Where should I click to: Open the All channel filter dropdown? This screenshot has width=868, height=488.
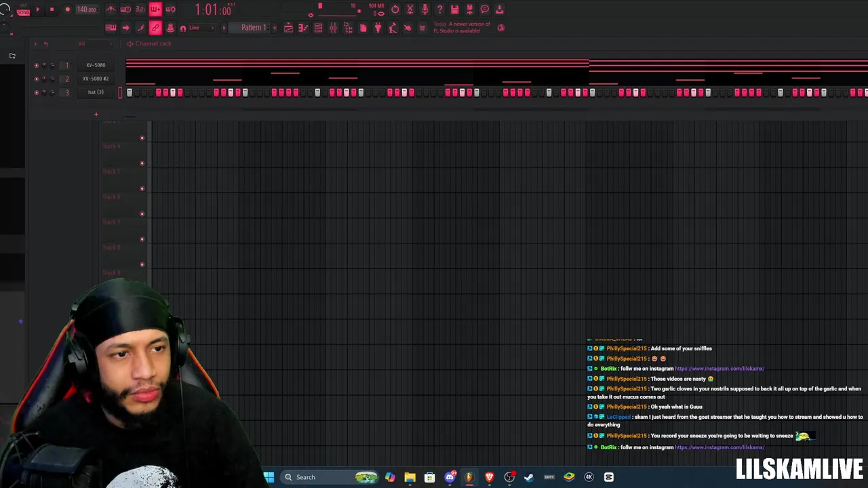coord(96,44)
